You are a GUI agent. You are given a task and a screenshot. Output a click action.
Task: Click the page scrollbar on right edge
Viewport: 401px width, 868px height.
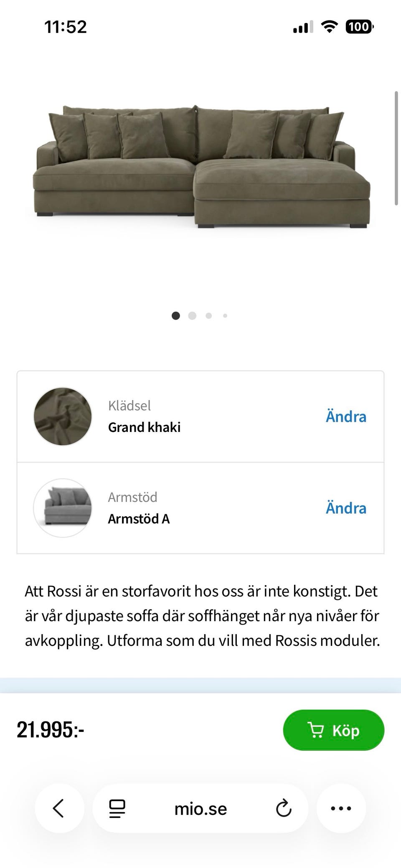tap(396, 148)
